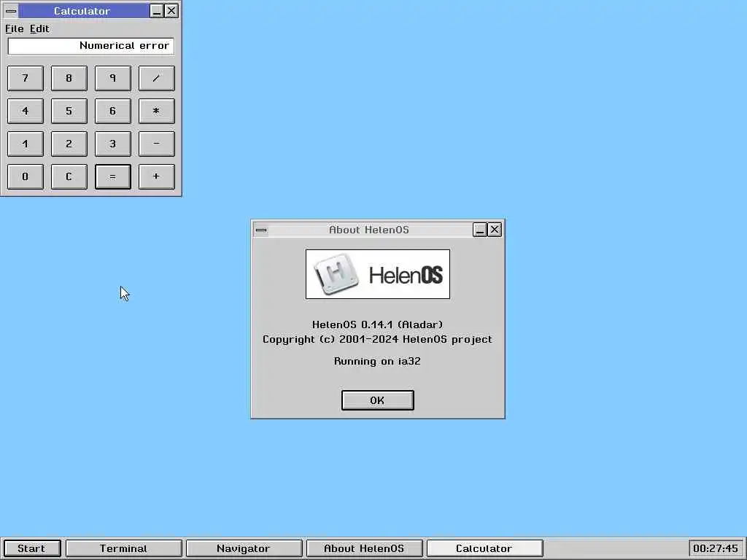Screen dimensions: 747x560
Task: Close the About HelenOS dialog
Action: [x=495, y=230]
